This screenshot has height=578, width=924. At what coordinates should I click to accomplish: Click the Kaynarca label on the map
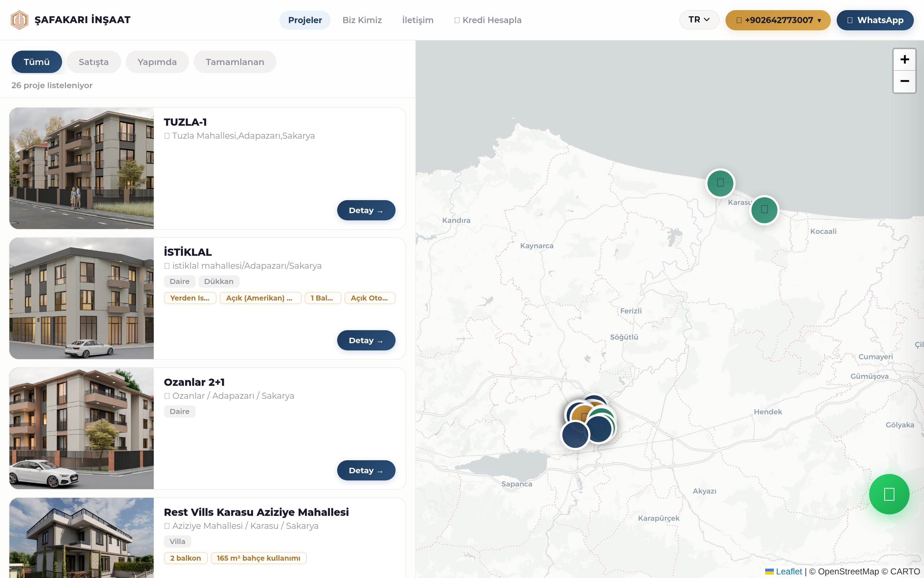pyautogui.click(x=536, y=246)
